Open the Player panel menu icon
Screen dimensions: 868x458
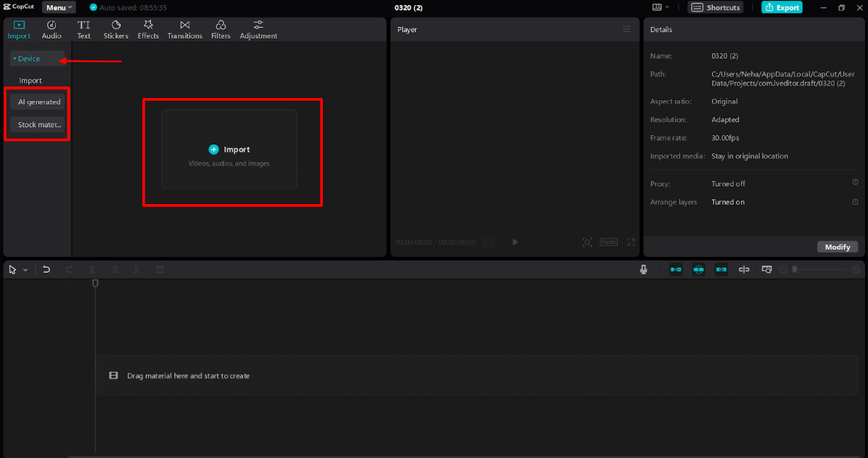tap(626, 29)
